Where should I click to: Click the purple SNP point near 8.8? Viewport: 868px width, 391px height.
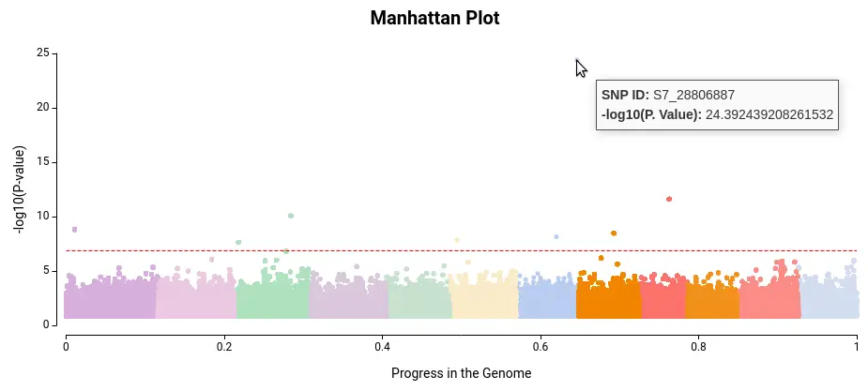tap(74, 230)
